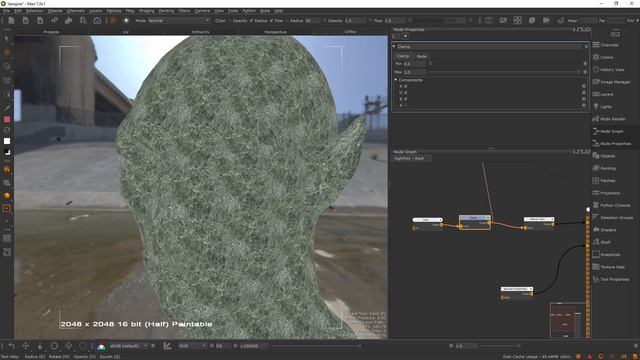Click the color wheel icon in bottom toolbar
Viewport: 640px width, 360px height.
coord(101,347)
